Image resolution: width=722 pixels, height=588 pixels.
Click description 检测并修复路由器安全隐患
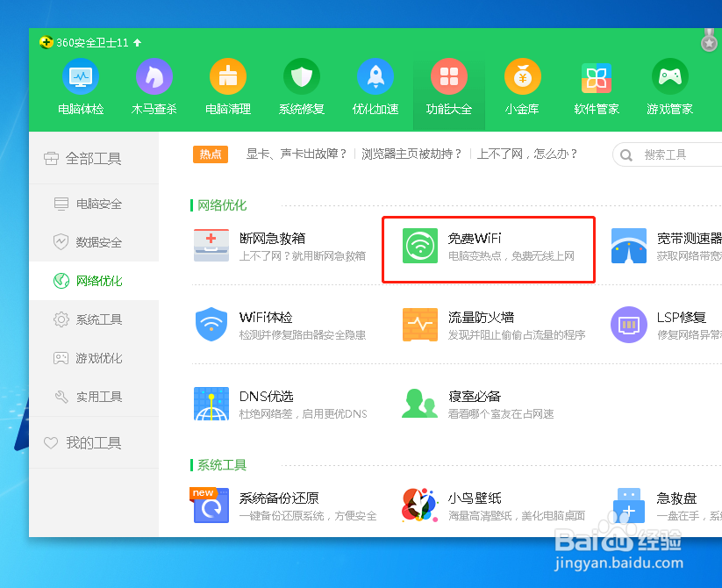tap(303, 334)
